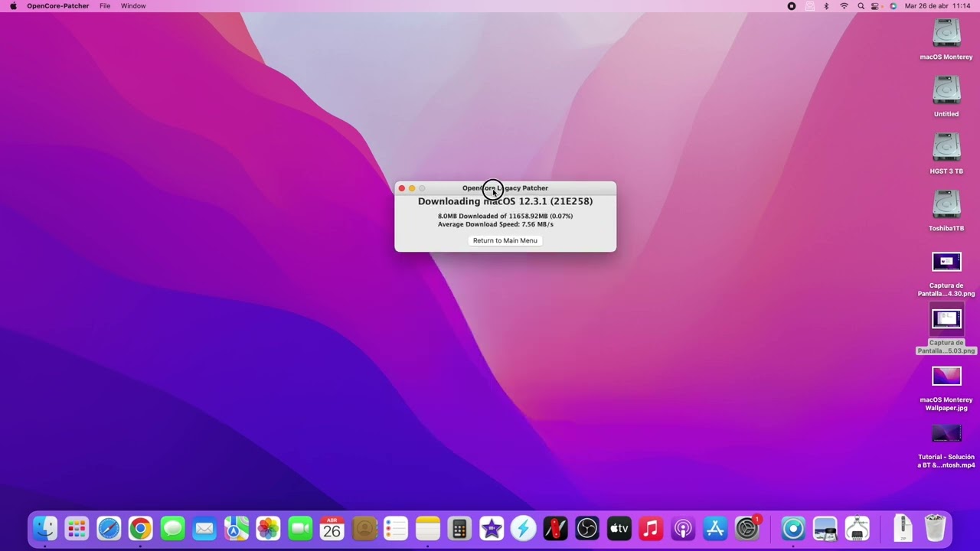Open System Preferences from the Dock
The image size is (980, 551).
tap(746, 528)
